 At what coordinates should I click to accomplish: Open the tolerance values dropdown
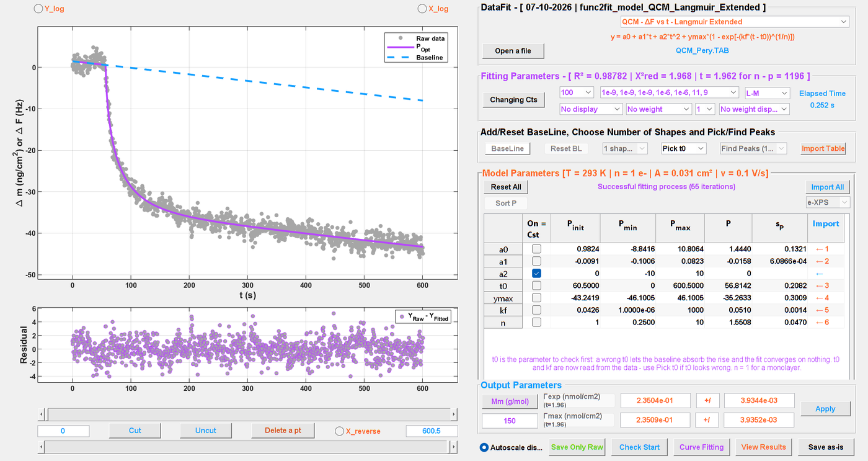tap(669, 92)
